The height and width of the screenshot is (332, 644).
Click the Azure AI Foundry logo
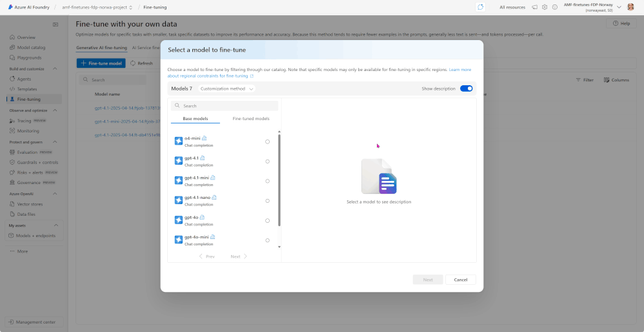[x=29, y=7]
